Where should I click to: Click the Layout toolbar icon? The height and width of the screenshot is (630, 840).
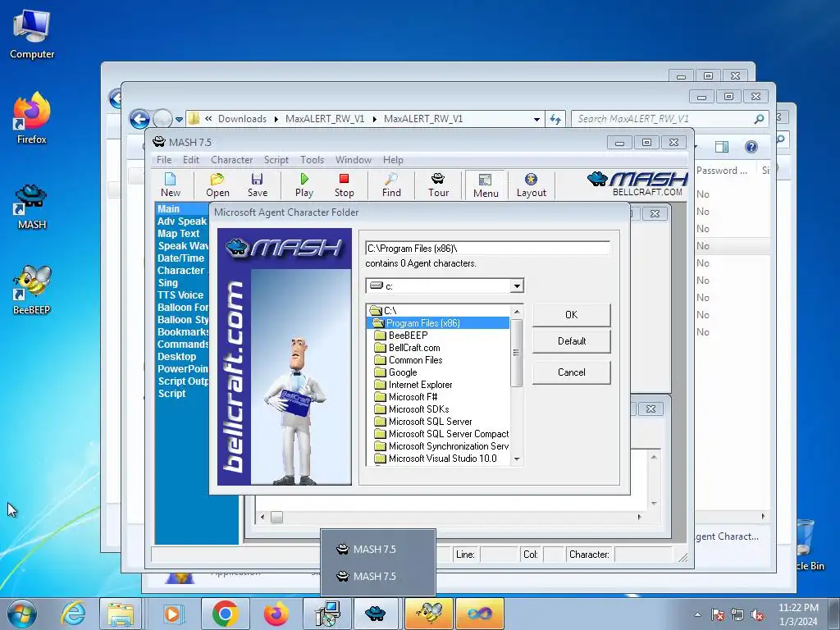pos(531,185)
